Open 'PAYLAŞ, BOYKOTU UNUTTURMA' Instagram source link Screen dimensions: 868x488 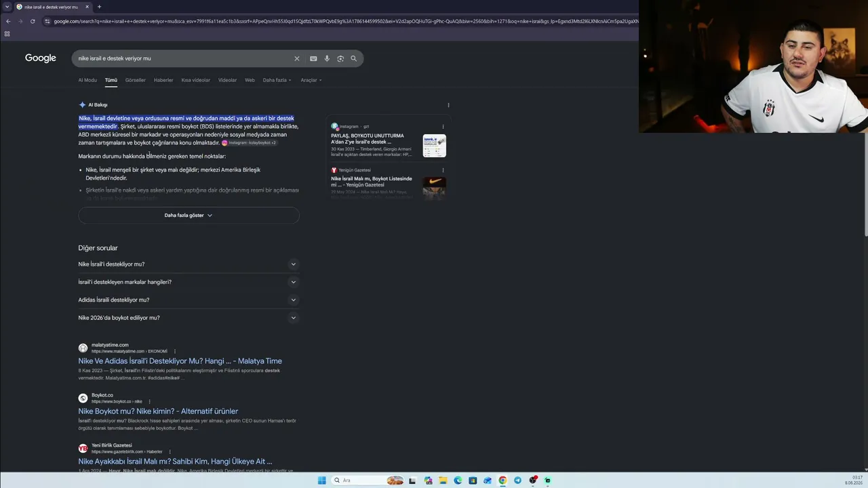pos(368,139)
